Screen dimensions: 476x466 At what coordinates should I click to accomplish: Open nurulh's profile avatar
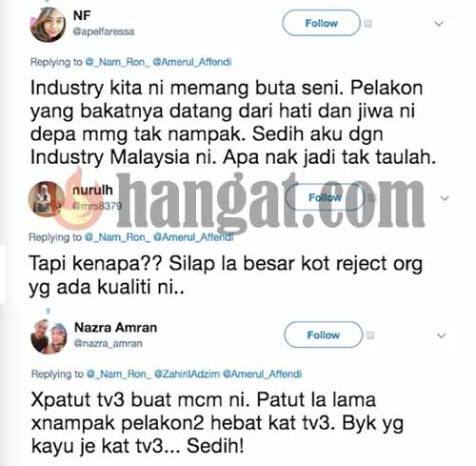pos(47,199)
